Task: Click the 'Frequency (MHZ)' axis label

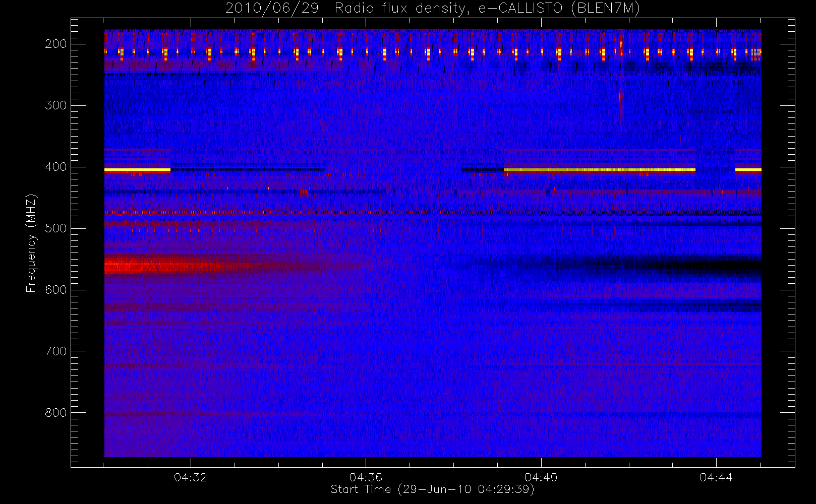Action: [x=31, y=243]
